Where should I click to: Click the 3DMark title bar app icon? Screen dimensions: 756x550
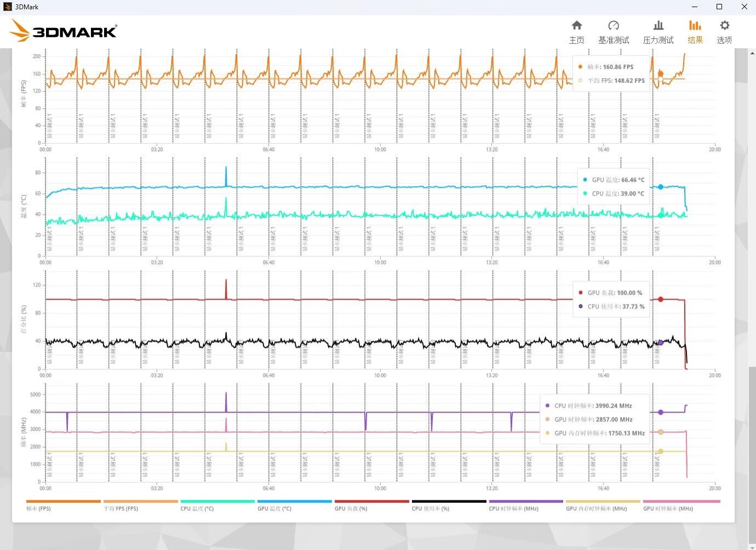click(x=7, y=7)
